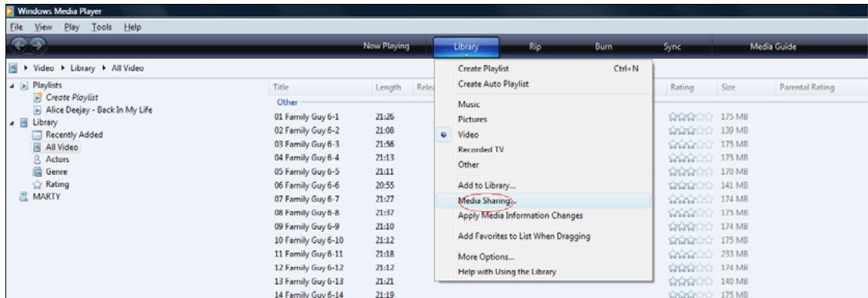Choose Apply Media Information Changes
Image resolution: width=868 pixels, height=298 pixels.
click(543, 216)
